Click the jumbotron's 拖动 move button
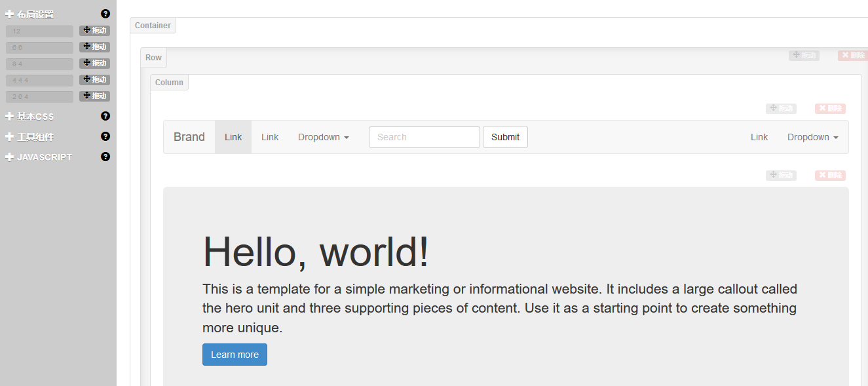The width and height of the screenshot is (868, 386). 781,176
